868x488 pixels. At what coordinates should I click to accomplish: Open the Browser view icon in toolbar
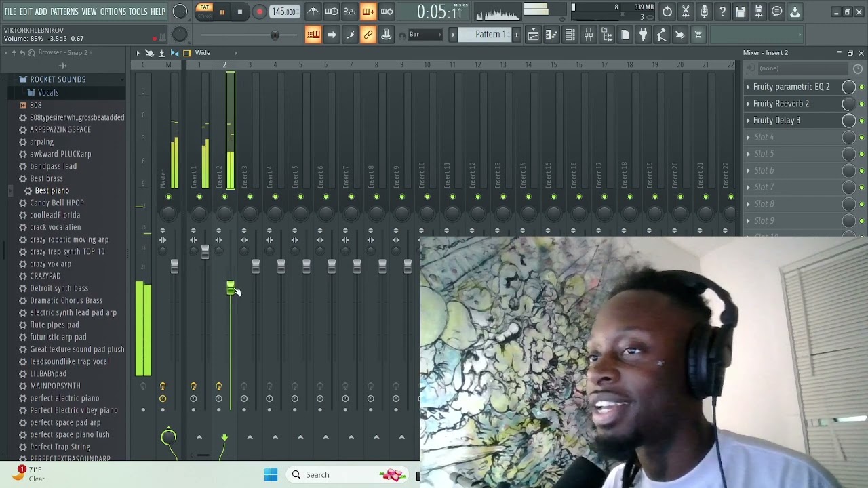tap(606, 35)
